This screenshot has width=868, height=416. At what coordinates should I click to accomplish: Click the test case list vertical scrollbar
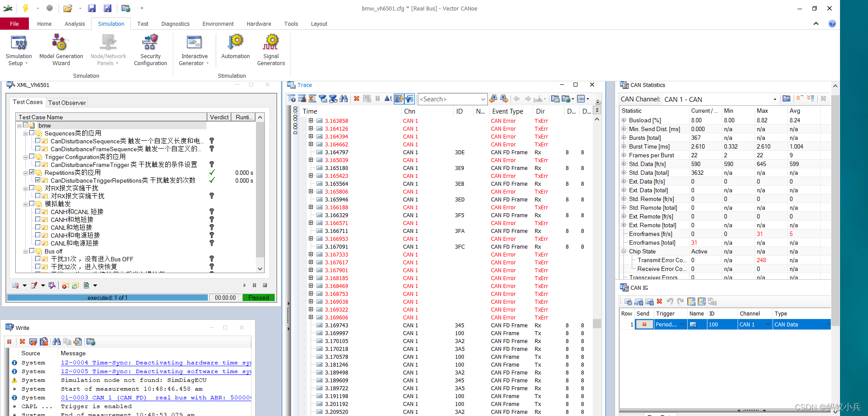click(x=260, y=194)
